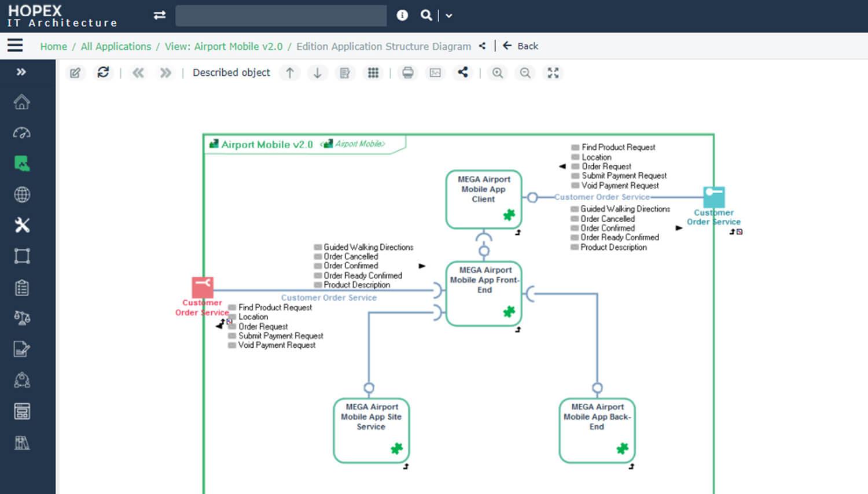Click the switch desktop arrows icon
Image resolution: width=868 pixels, height=494 pixels.
pos(160,16)
